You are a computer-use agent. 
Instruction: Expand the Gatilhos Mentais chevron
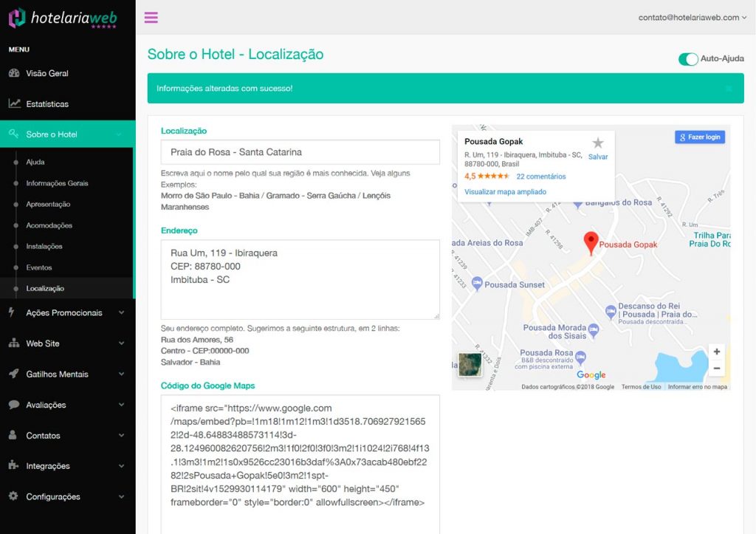tap(122, 374)
